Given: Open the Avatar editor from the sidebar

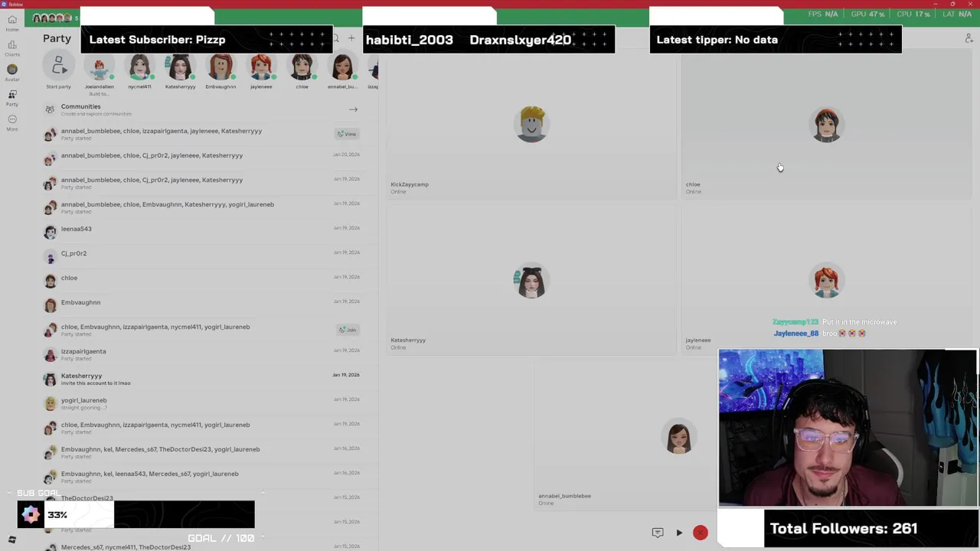Looking at the screenshot, I should pyautogui.click(x=12, y=73).
